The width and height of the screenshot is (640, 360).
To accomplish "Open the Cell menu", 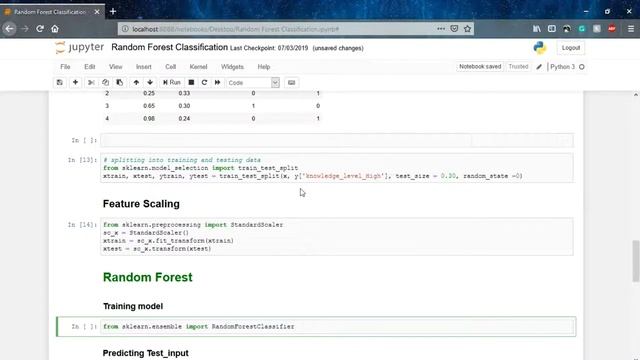I will tap(171, 67).
